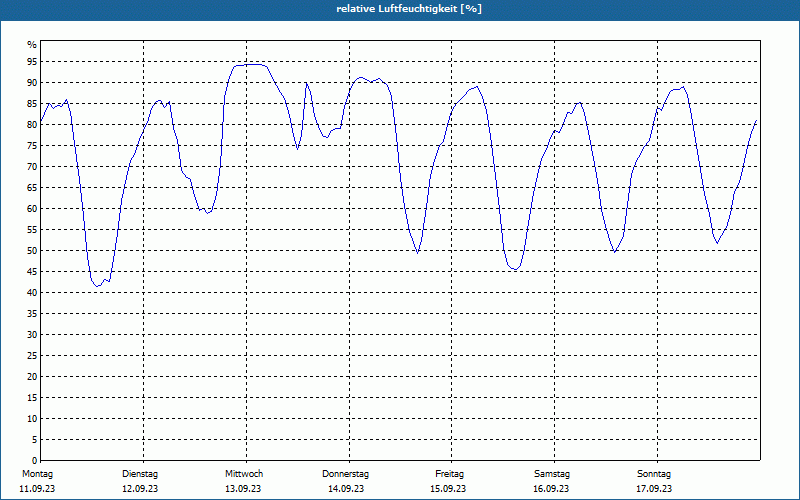Click the '40' y-axis value

(x=32, y=292)
